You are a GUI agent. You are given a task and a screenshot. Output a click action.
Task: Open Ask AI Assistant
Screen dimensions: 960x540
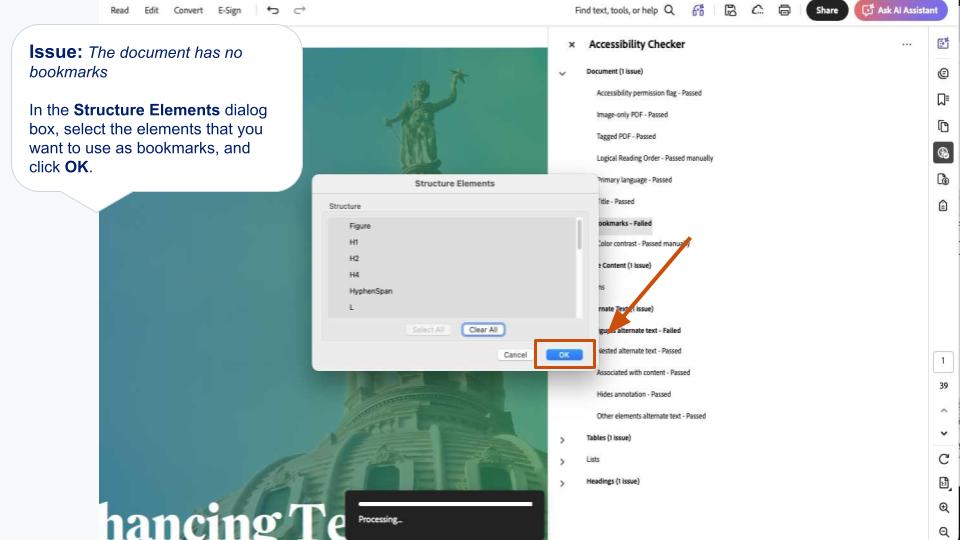[x=901, y=10]
